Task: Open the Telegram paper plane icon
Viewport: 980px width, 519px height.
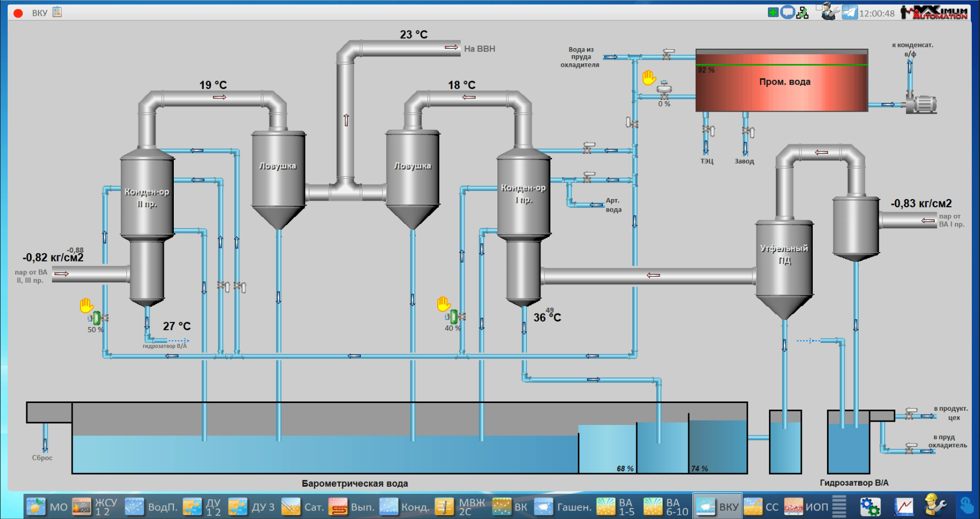Action: (849, 12)
